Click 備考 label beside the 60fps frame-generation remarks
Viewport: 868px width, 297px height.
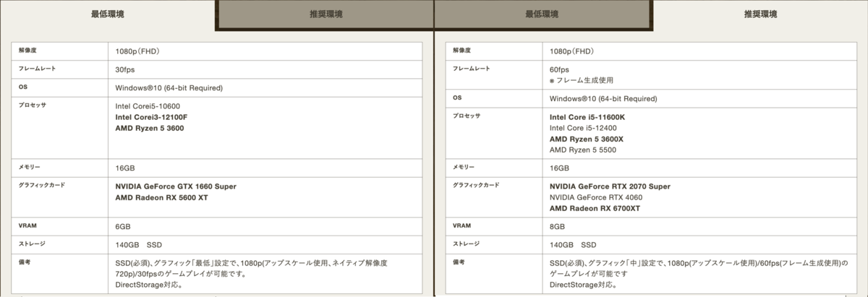[x=459, y=262]
